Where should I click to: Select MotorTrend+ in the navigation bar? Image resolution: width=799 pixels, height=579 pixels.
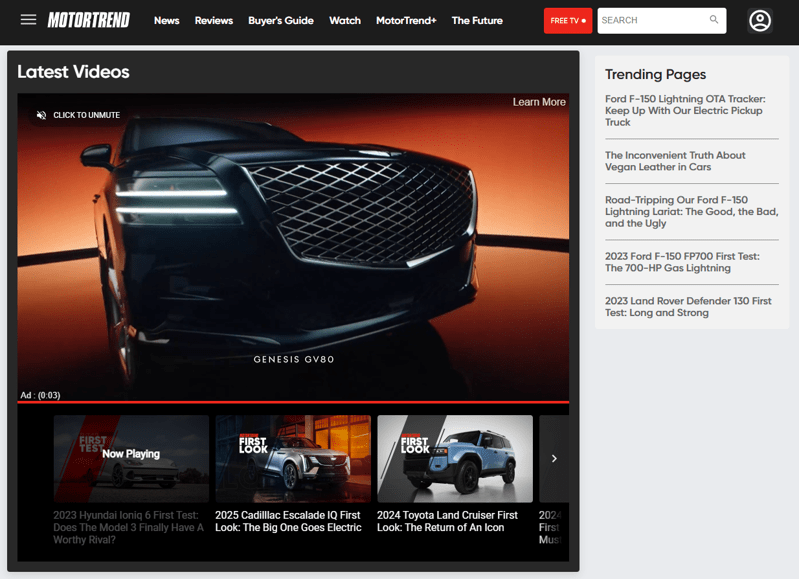coord(406,20)
